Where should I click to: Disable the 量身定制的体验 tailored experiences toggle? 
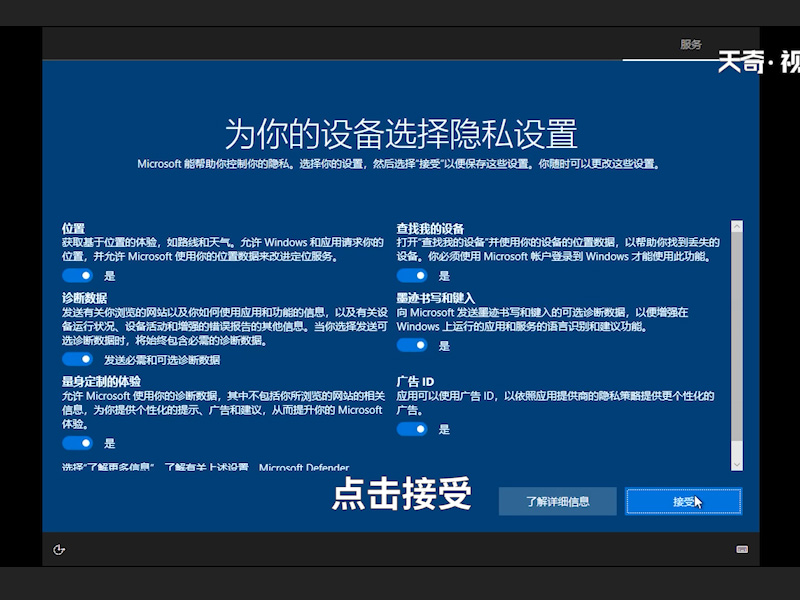coord(77,443)
